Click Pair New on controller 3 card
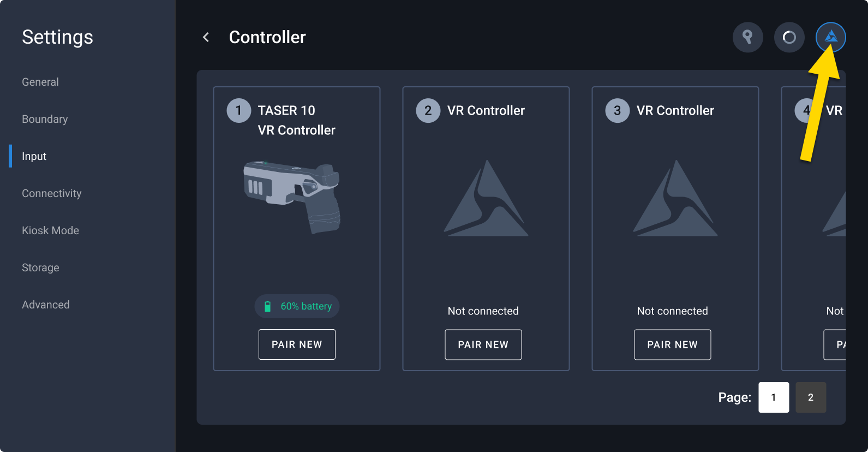This screenshot has height=452, width=868. (x=672, y=344)
